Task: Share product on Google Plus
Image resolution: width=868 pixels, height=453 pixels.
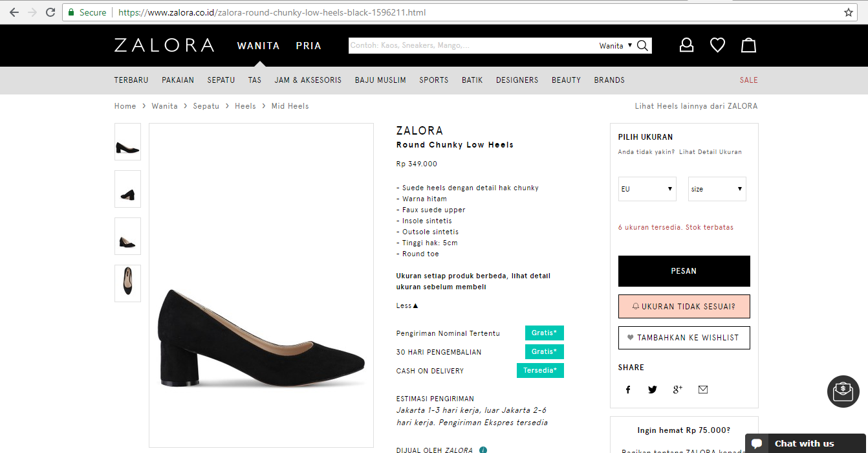Action: [677, 390]
